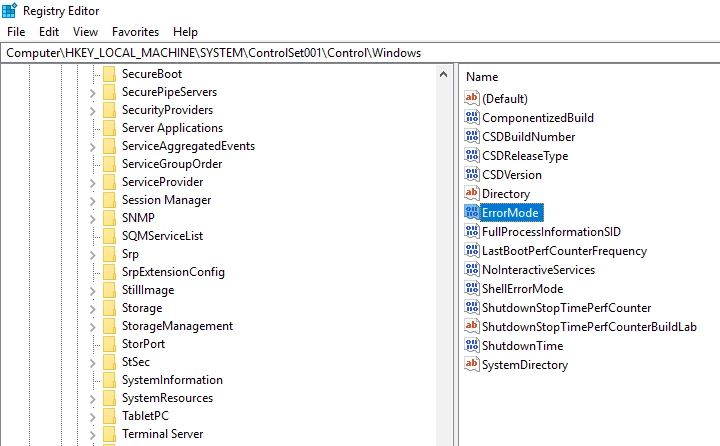The width and height of the screenshot is (720, 446).
Task: Click the string icon beside (Default) value
Action: tap(472, 98)
